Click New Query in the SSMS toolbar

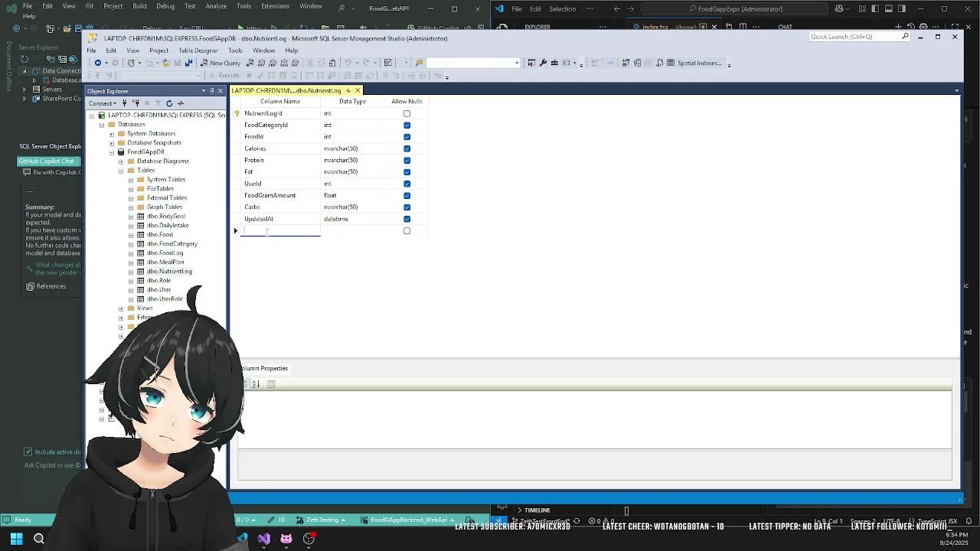click(x=219, y=63)
